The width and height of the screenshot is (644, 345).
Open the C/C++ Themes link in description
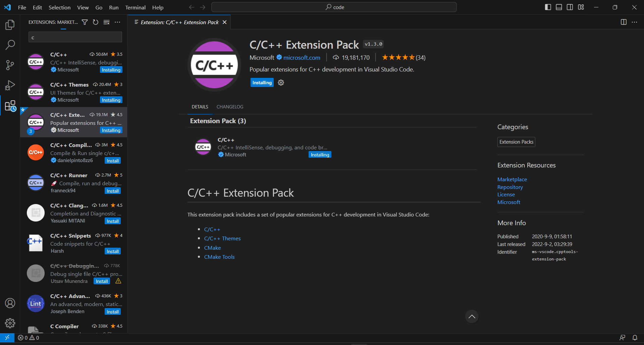(222, 239)
